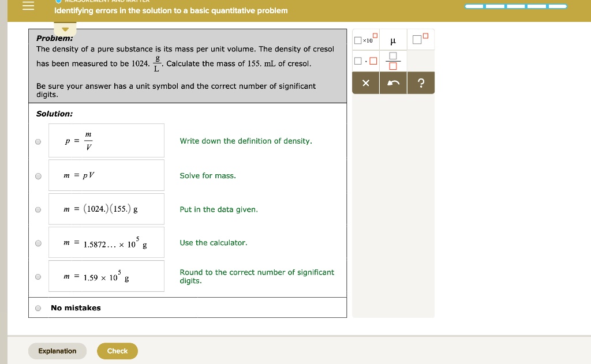Mark the 'Round to correct significant digits' step
The width and height of the screenshot is (591, 364).
tap(38, 276)
